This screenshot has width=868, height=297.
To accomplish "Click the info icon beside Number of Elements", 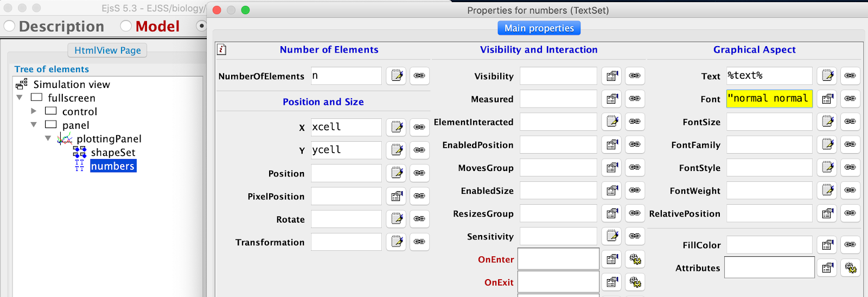I will 221,49.
